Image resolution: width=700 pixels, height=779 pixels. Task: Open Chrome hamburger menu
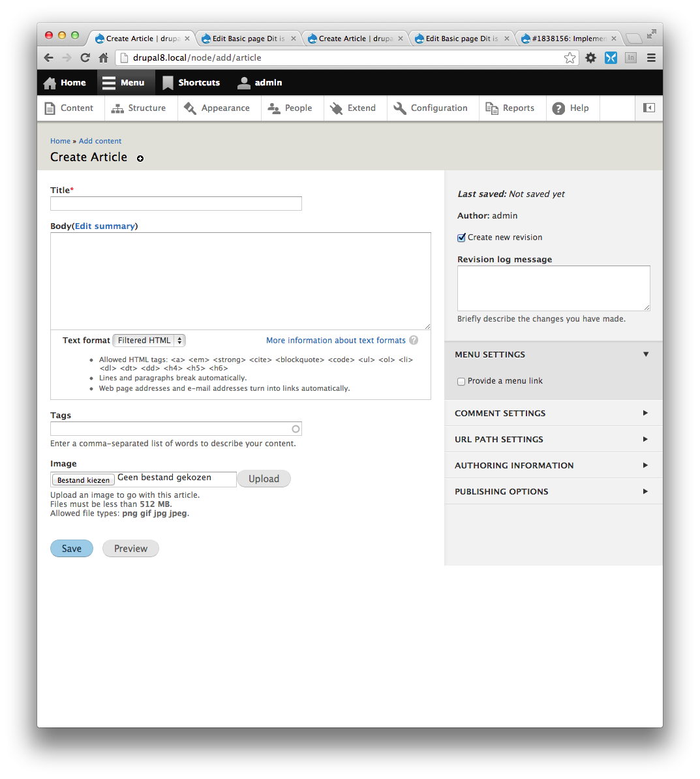click(651, 57)
